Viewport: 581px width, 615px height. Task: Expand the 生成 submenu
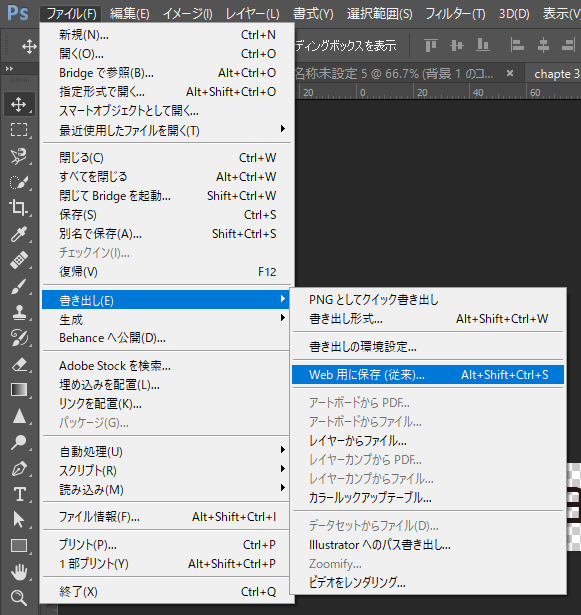pos(166,319)
